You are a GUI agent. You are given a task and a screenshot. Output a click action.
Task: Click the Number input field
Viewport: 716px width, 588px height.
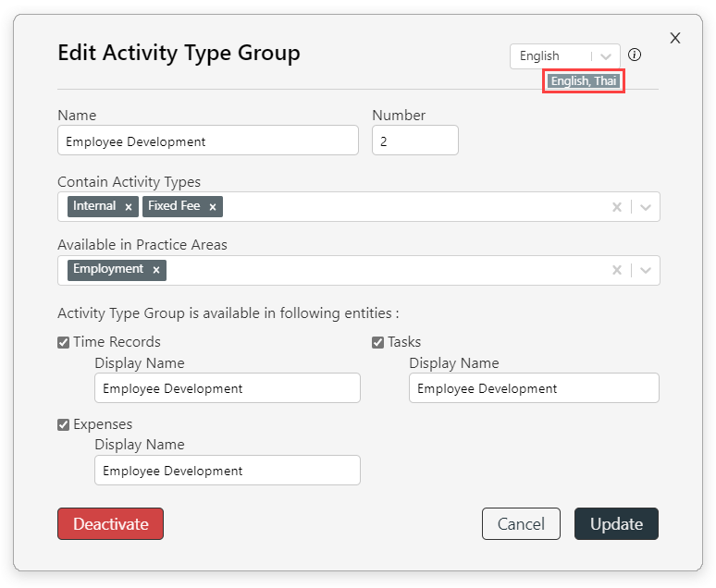click(x=415, y=141)
